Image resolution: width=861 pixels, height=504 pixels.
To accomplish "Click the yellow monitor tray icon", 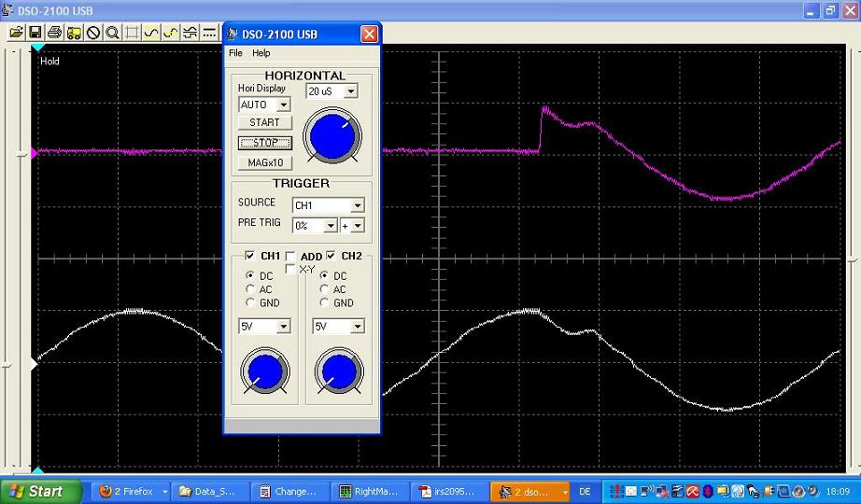I will pos(723,491).
